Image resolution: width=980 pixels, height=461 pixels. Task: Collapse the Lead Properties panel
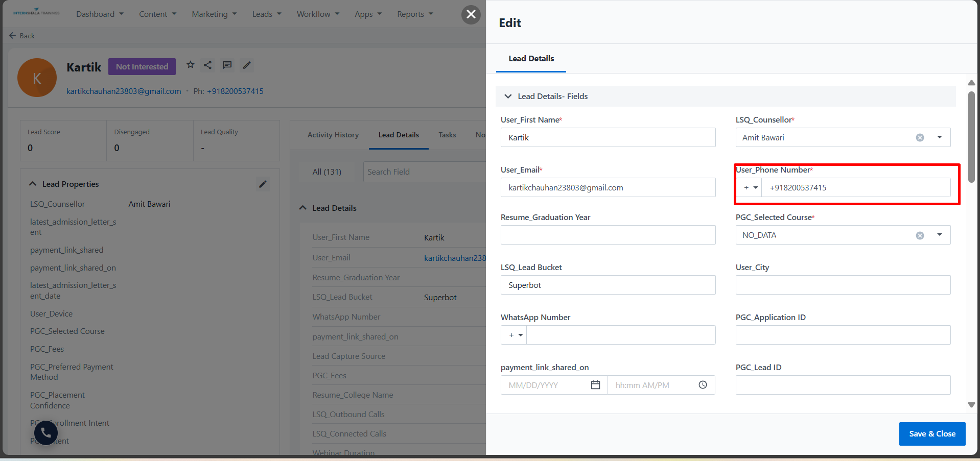(x=33, y=184)
